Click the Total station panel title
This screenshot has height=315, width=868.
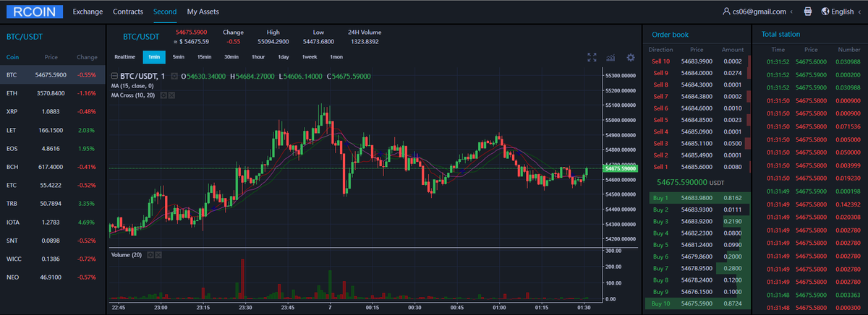(780, 35)
